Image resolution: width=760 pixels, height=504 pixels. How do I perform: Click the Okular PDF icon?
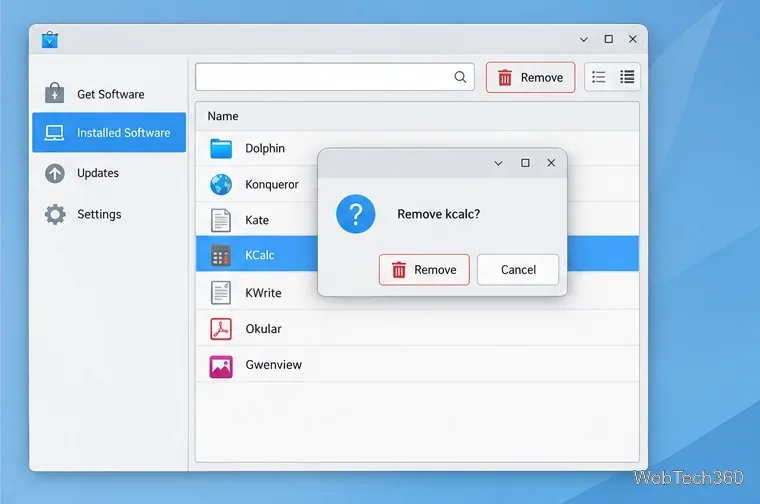coord(221,329)
